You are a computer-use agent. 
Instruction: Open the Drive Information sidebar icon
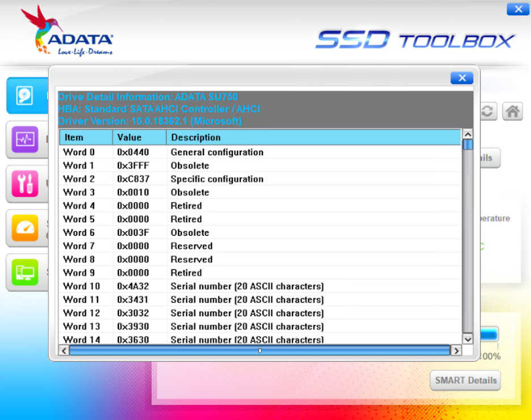point(26,95)
